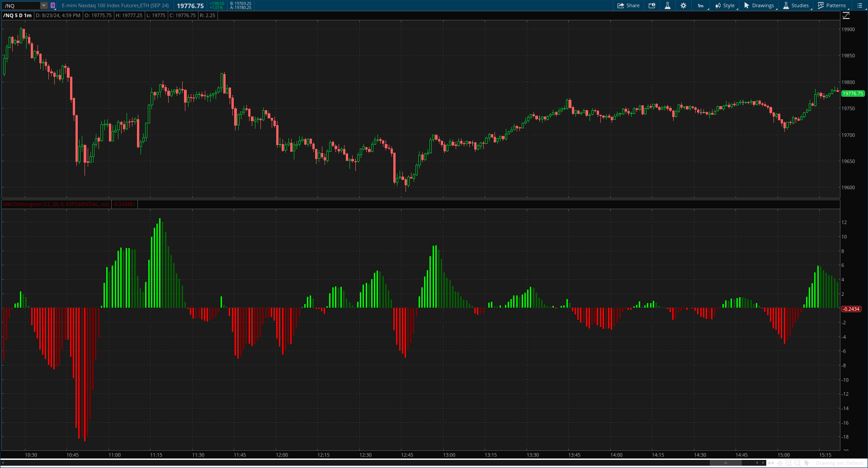The image size is (868, 468).
Task: Click the /NQ 5 D 1m chart label
Action: coord(17,15)
